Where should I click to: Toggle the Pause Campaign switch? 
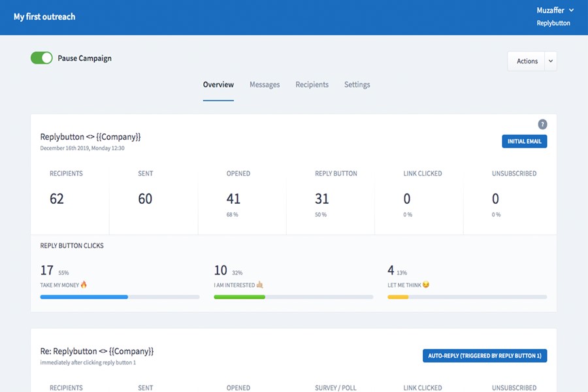[42, 58]
